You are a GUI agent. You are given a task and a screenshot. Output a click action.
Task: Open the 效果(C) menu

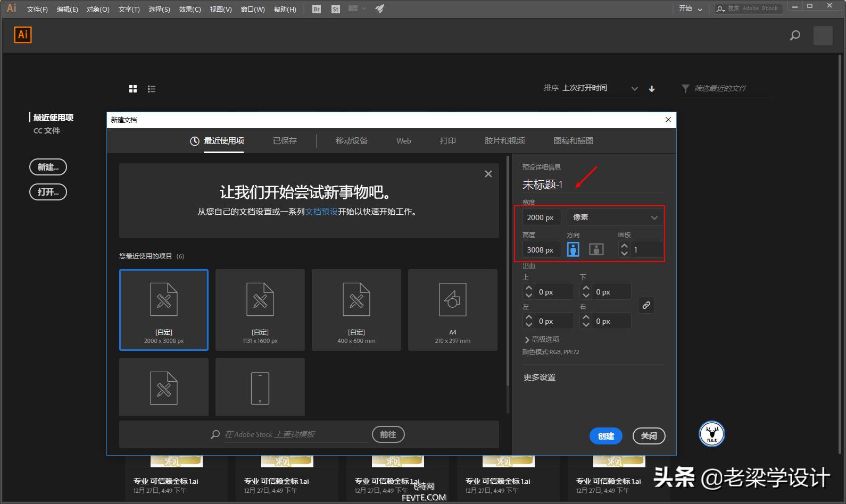(x=189, y=9)
